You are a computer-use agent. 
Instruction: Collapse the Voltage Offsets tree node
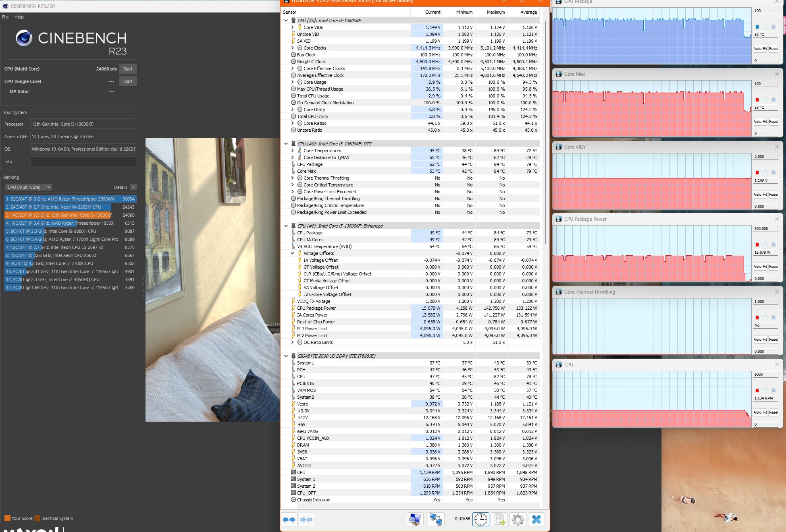point(293,253)
